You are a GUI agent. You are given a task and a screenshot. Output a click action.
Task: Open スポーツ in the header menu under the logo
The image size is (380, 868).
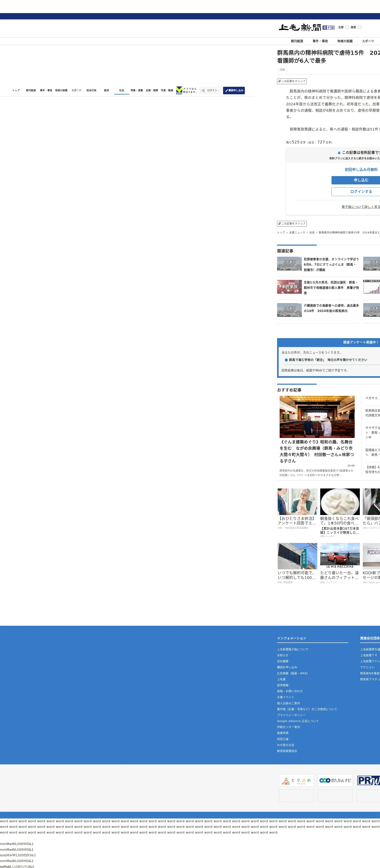click(x=368, y=41)
